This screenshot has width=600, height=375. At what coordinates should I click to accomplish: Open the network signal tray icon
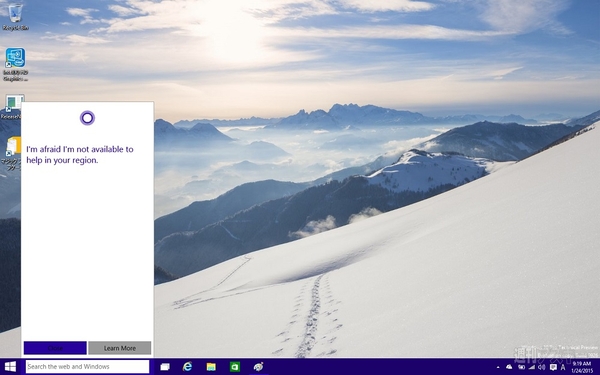[532, 367]
